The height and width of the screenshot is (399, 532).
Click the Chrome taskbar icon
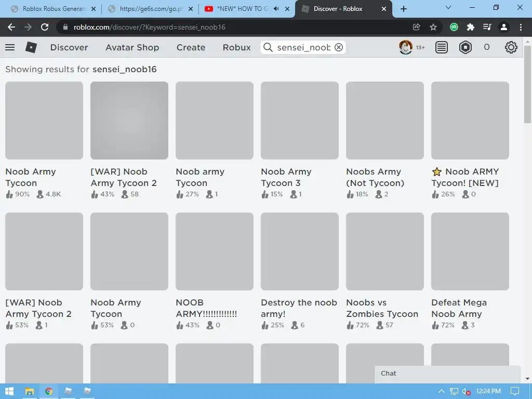49,391
